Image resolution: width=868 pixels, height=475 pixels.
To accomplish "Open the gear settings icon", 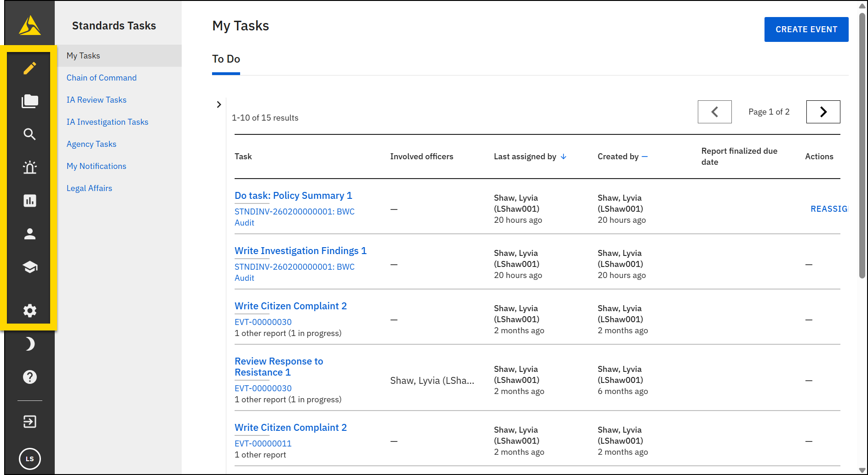I will click(30, 311).
